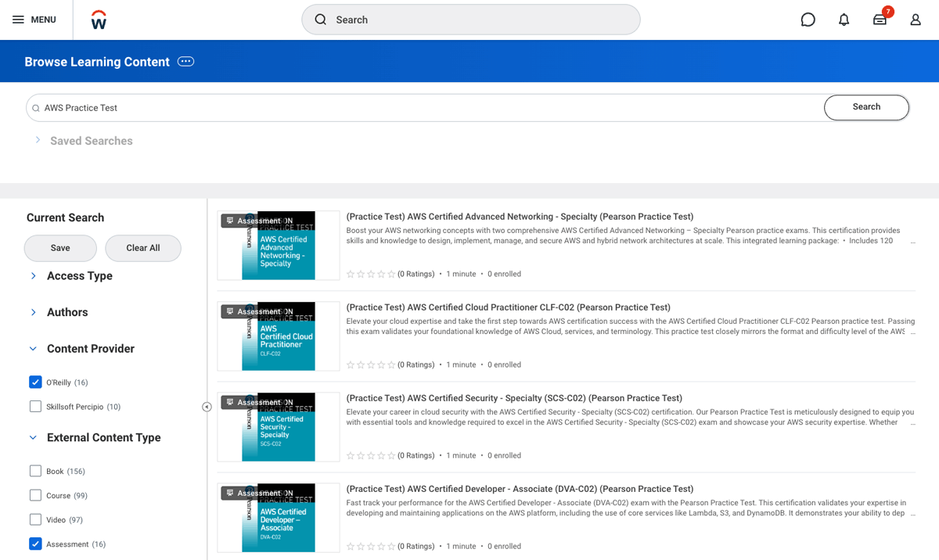Click the Workday logo home icon
The height and width of the screenshot is (560, 939).
tap(99, 20)
